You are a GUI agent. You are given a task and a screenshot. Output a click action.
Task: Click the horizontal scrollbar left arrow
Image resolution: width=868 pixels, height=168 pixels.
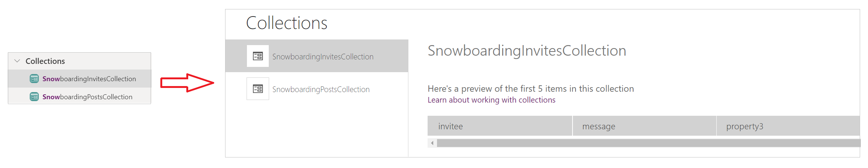(432, 143)
